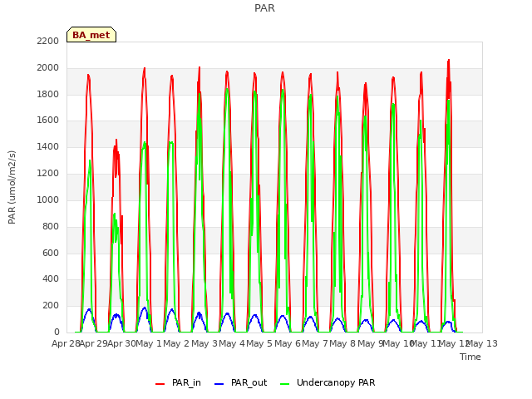Click the May 13 x-axis date label

tap(482, 343)
